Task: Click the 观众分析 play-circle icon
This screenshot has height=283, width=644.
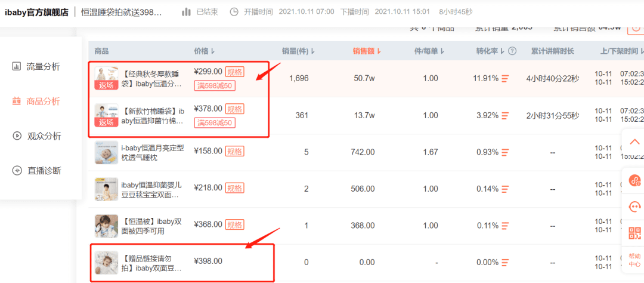Action: point(17,136)
